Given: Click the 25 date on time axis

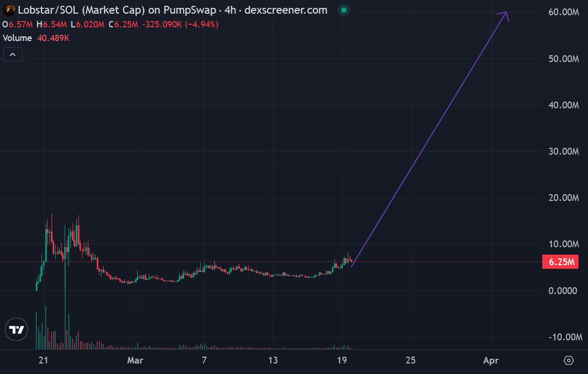Looking at the screenshot, I should pos(411,360).
